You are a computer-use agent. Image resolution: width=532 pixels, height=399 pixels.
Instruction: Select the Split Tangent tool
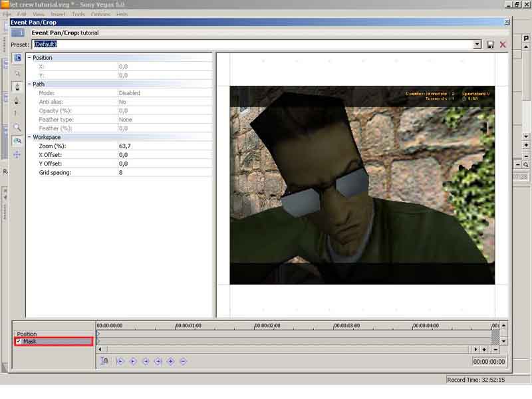coord(15,113)
